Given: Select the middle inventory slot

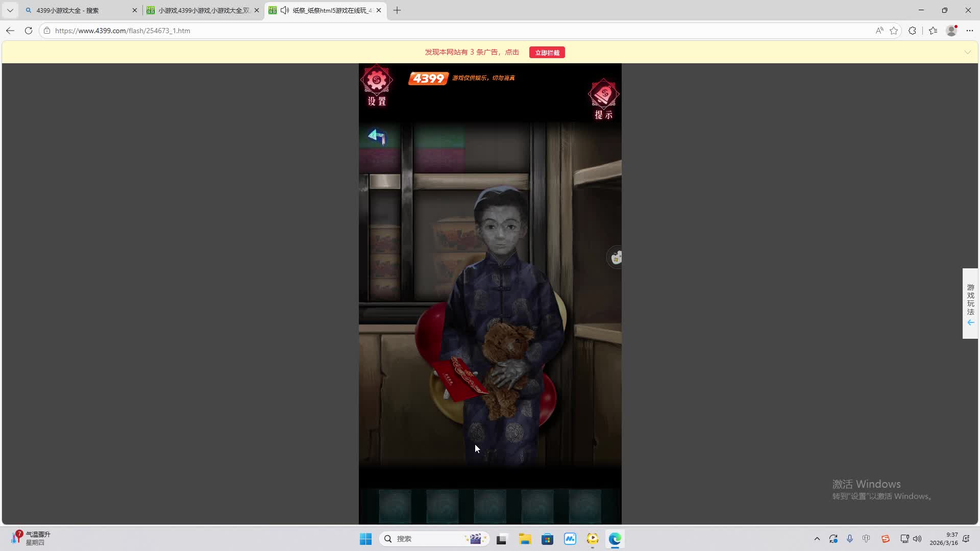Looking at the screenshot, I should [490, 506].
